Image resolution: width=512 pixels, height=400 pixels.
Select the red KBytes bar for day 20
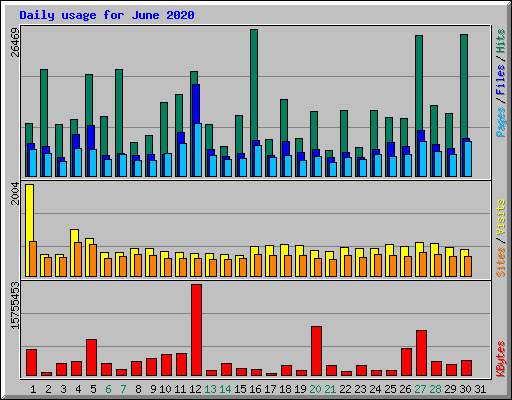tap(316, 351)
